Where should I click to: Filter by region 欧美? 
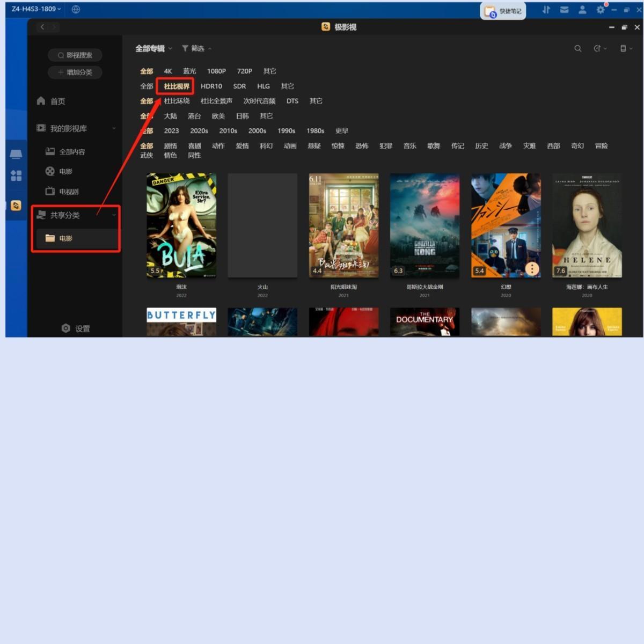(x=218, y=116)
